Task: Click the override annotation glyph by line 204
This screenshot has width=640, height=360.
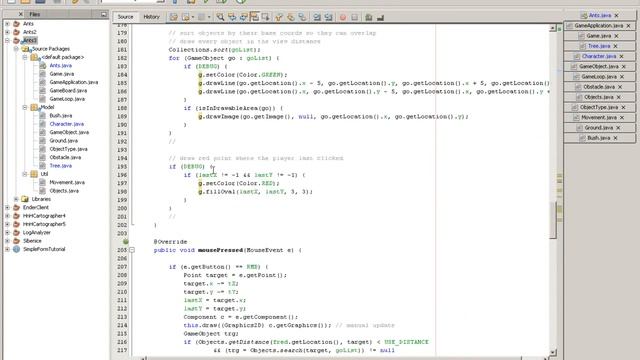Action: [126, 242]
